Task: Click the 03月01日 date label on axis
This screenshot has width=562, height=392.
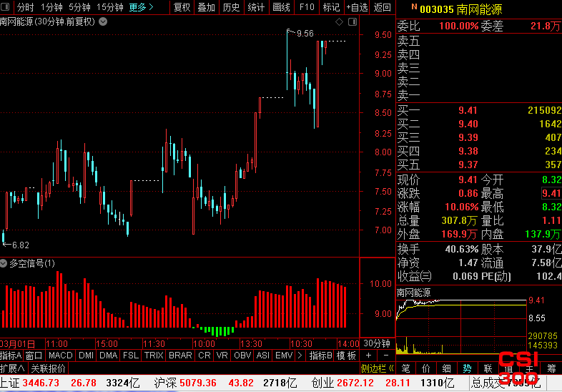Action: [x=18, y=344]
